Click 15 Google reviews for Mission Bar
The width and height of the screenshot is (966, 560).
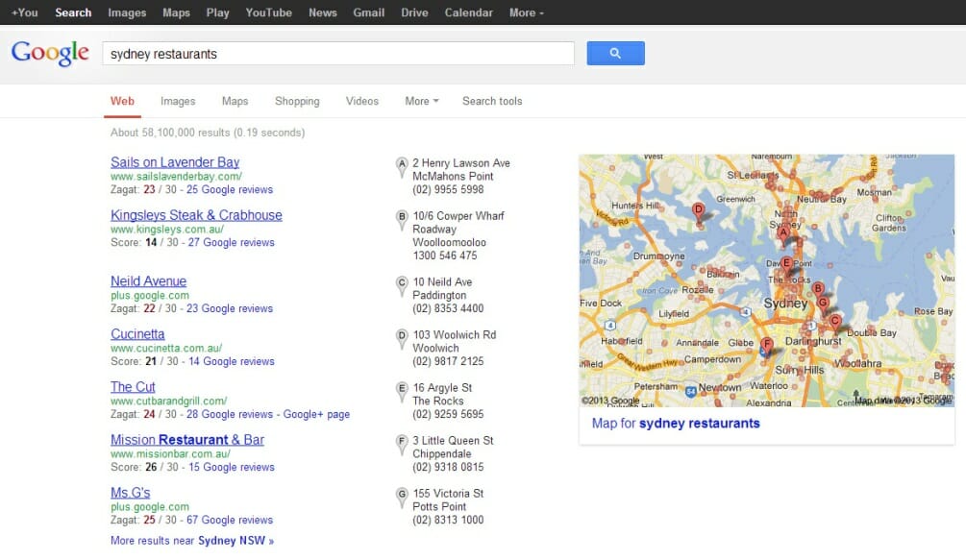pyautogui.click(x=231, y=467)
